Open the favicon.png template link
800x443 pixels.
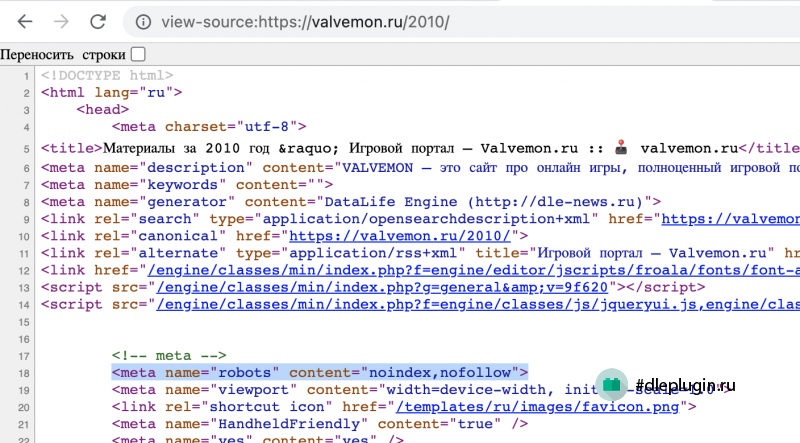[537, 407]
